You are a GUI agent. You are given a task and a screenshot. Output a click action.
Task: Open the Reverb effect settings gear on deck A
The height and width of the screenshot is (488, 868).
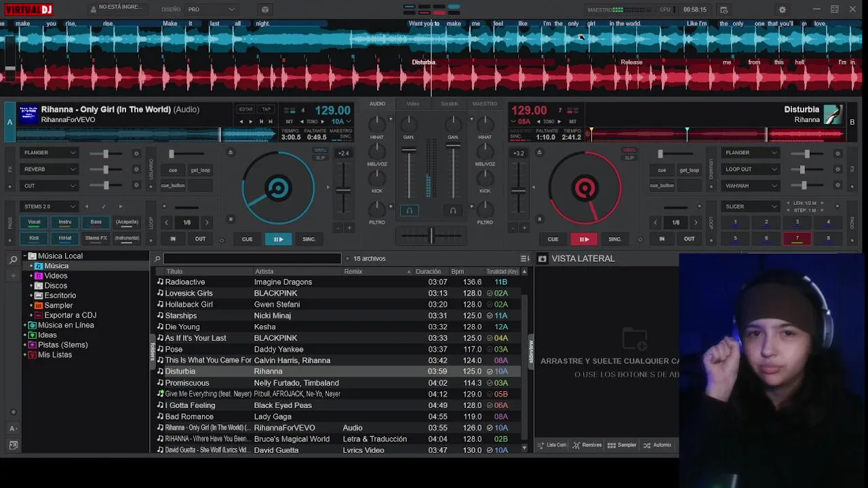pos(136,169)
